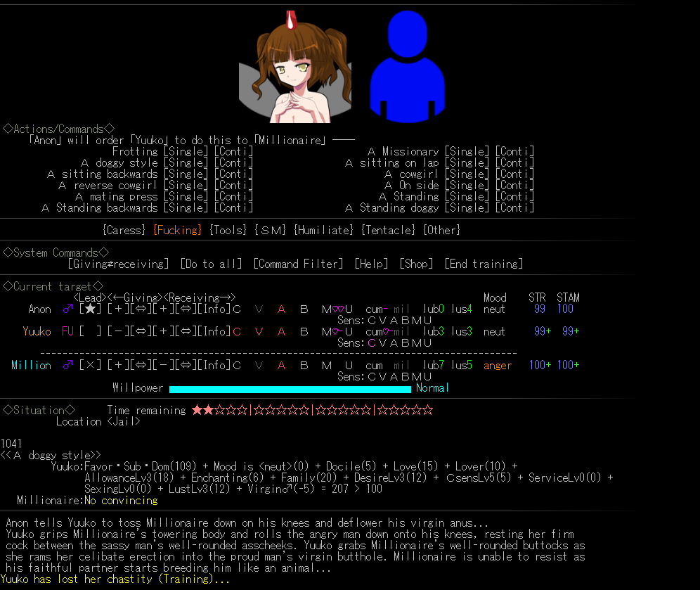Expand Anon's [Info] details
Viewport: 700px width, 590px height.
214,309
